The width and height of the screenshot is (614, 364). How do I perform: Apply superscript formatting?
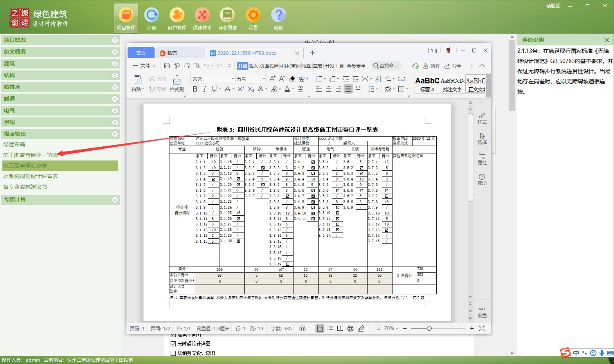pyautogui.click(x=241, y=89)
